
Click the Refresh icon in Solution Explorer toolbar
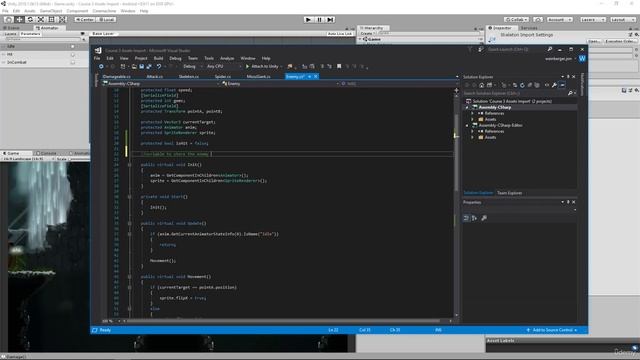click(x=522, y=85)
